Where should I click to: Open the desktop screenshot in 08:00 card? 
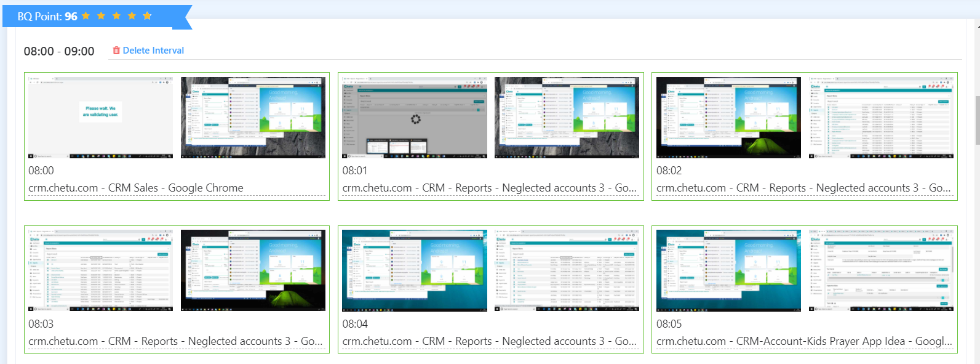[253, 118]
